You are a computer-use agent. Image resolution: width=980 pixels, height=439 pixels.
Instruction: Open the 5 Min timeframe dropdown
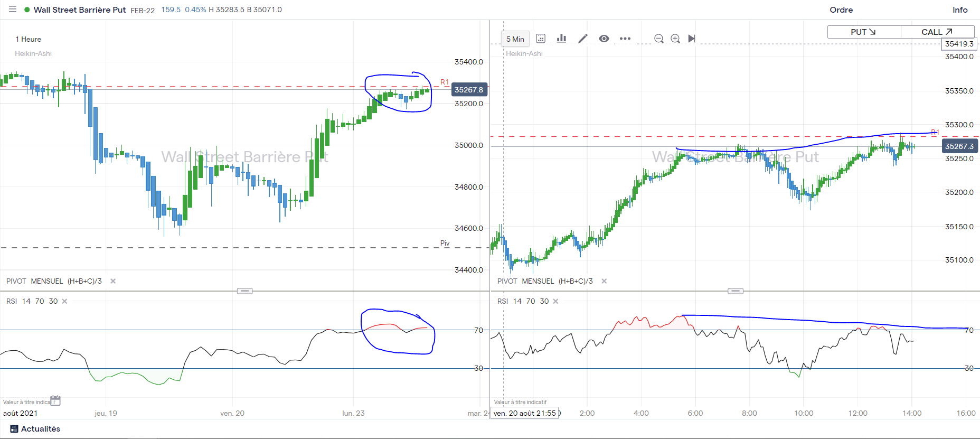[x=515, y=39]
